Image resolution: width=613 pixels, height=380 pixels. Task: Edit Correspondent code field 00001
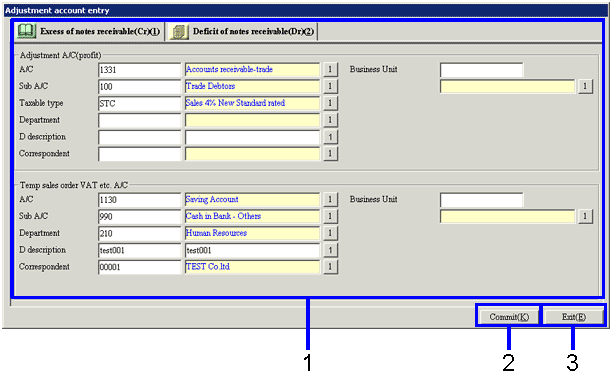pyautogui.click(x=140, y=267)
